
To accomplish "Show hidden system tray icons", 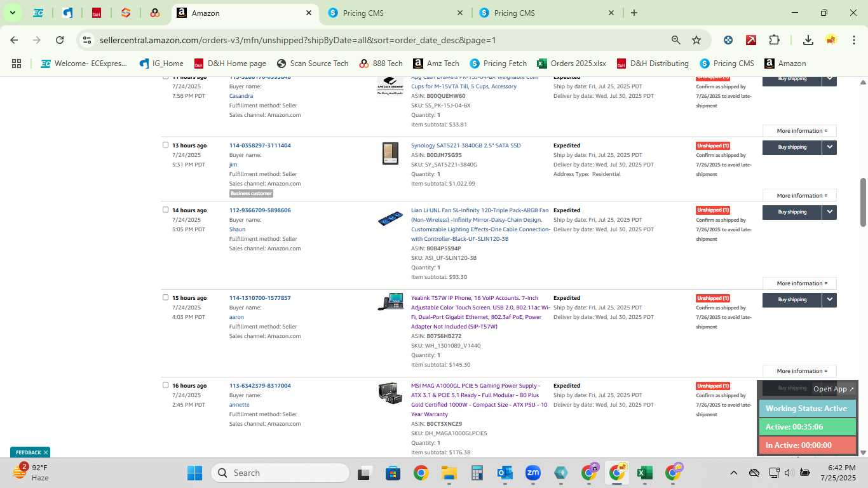I will tap(733, 473).
